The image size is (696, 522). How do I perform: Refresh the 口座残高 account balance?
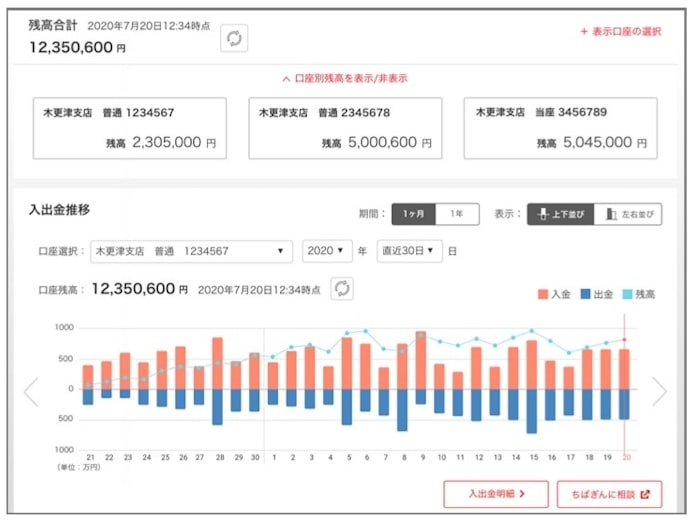coord(342,289)
